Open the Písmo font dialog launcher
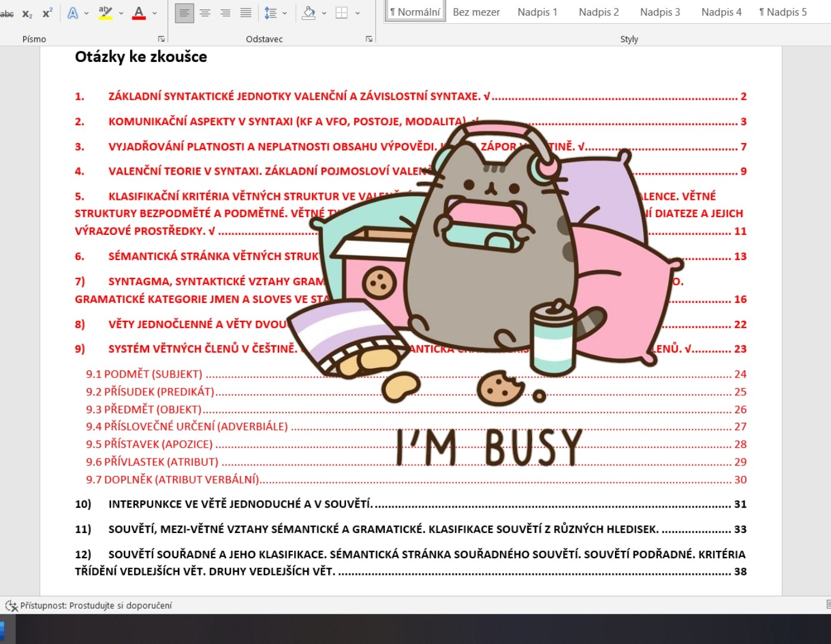Image resolution: width=831 pixels, height=644 pixels. click(x=161, y=39)
